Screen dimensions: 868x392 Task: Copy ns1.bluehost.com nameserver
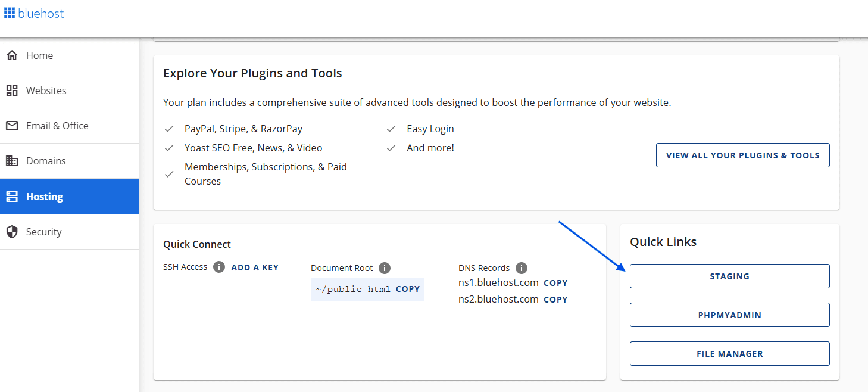click(555, 283)
